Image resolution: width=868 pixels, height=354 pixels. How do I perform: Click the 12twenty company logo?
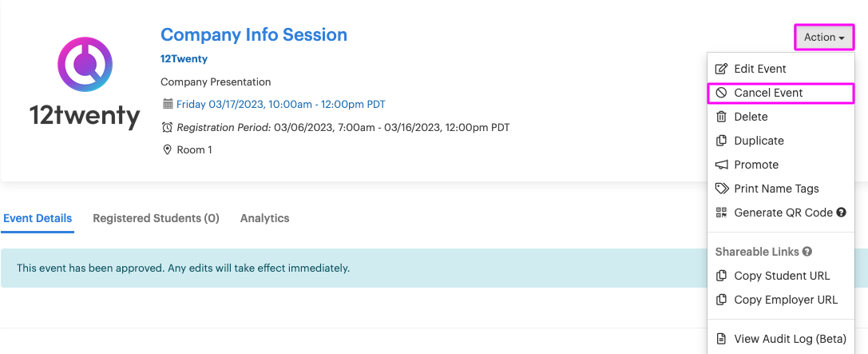85,83
